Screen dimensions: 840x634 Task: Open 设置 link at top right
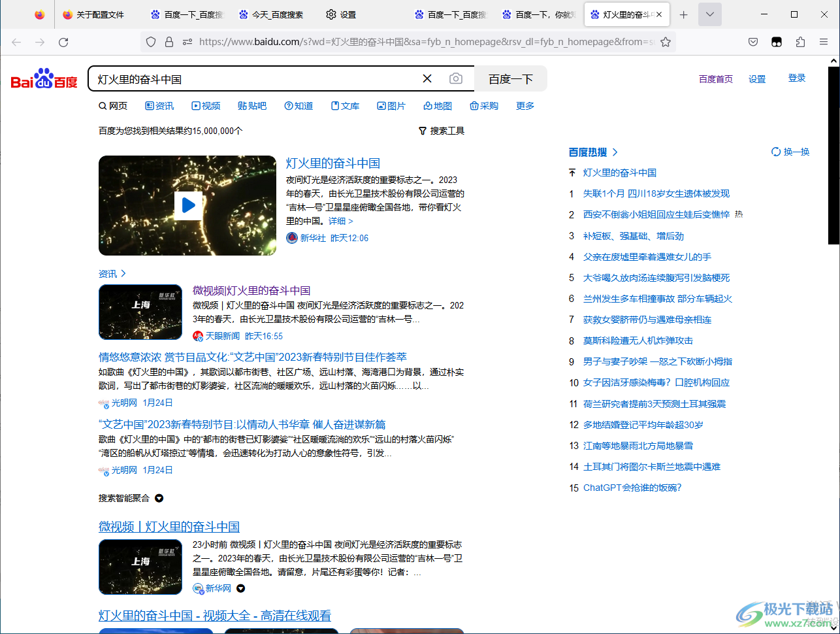(x=757, y=79)
